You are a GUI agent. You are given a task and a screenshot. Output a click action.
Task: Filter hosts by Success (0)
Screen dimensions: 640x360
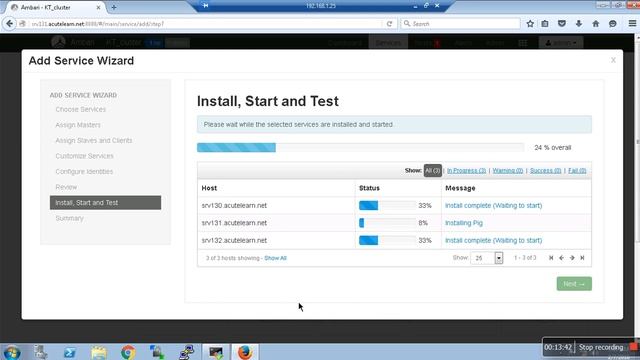[x=545, y=171]
